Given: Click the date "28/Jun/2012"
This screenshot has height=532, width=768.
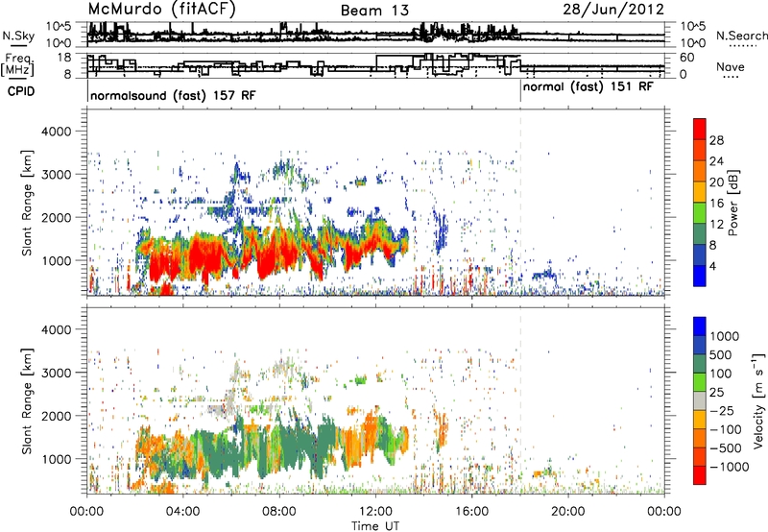Looking at the screenshot, I should coord(613,10).
